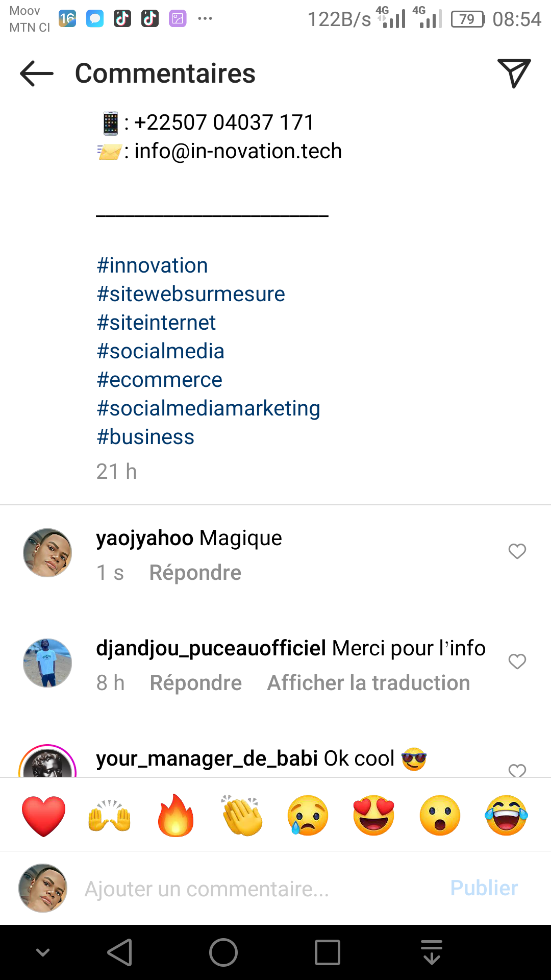Like the djandjou_puceauofficiel comment
The width and height of the screenshot is (551, 980).
tap(517, 661)
